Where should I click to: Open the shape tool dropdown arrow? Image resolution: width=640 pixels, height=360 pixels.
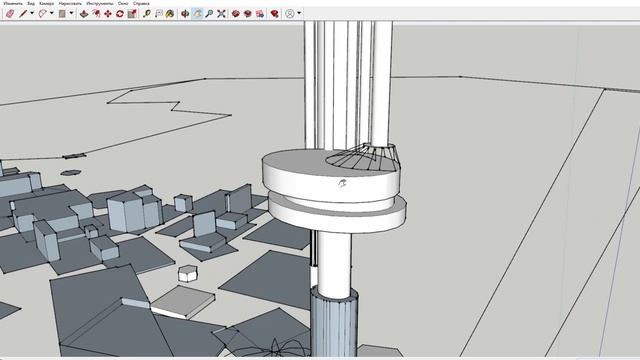coord(71,13)
